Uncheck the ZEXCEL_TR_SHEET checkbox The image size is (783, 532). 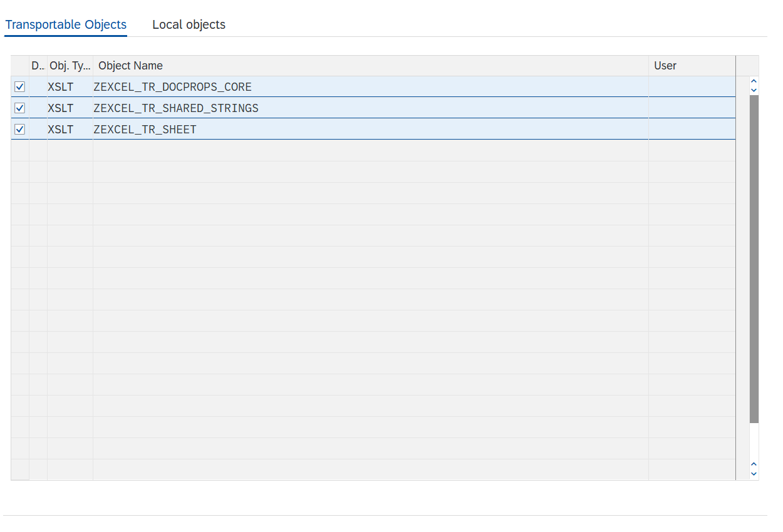(x=19, y=129)
